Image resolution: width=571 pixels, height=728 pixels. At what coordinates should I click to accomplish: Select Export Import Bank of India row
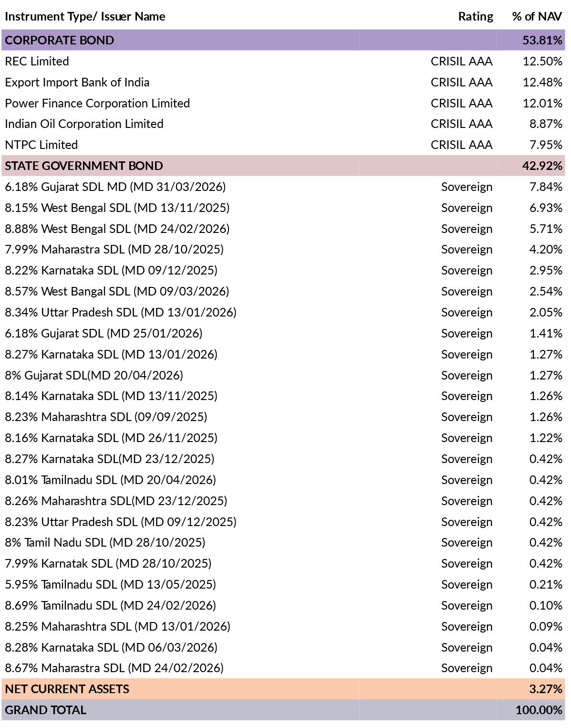tap(283, 82)
